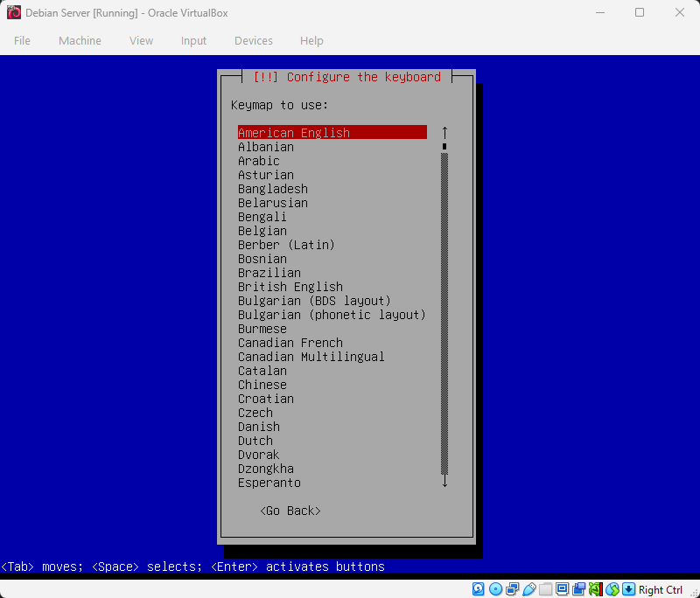
Task: Open the View menu
Action: coord(141,40)
